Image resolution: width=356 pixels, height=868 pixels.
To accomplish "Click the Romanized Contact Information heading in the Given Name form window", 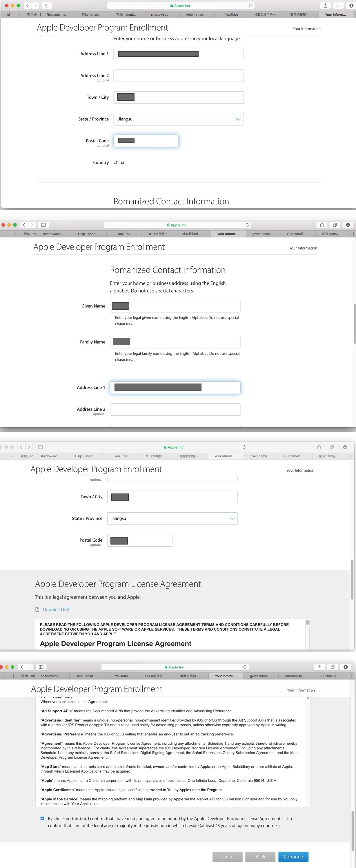I will click(168, 270).
